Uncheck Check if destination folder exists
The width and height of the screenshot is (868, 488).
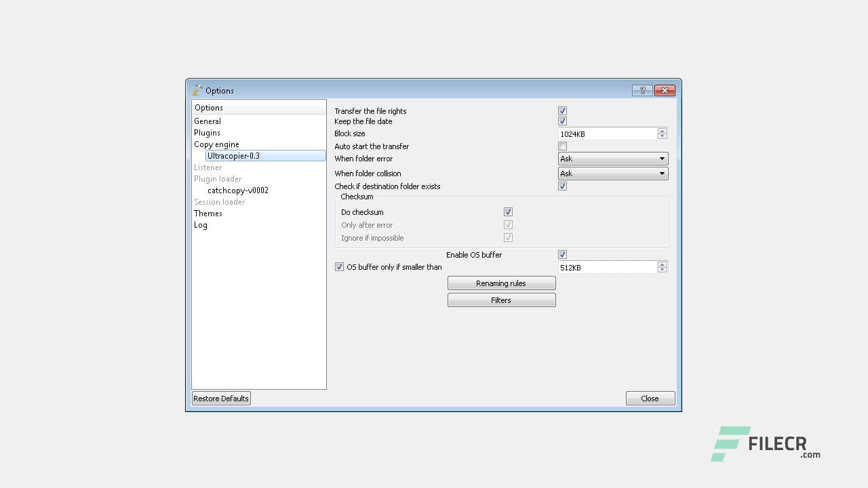pos(562,186)
